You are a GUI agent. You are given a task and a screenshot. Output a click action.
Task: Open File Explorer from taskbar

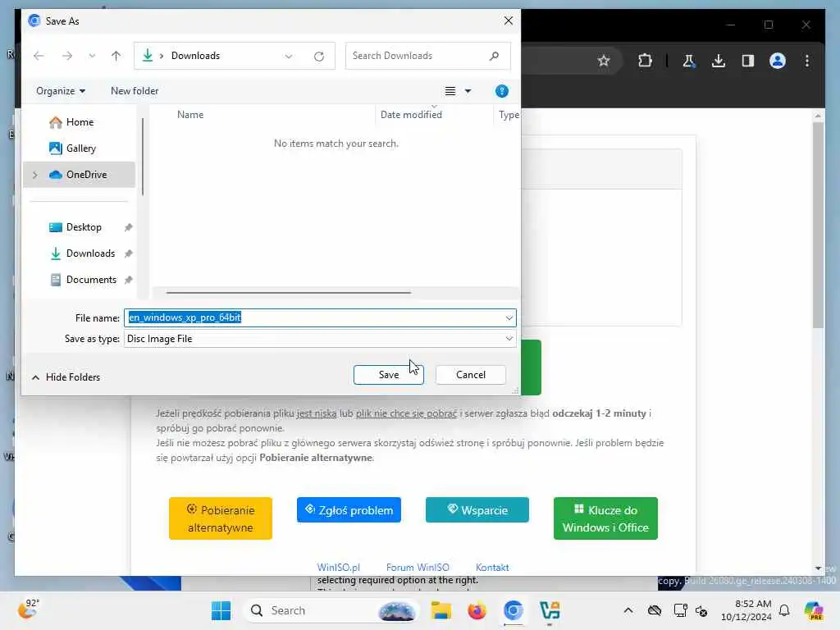click(x=441, y=610)
